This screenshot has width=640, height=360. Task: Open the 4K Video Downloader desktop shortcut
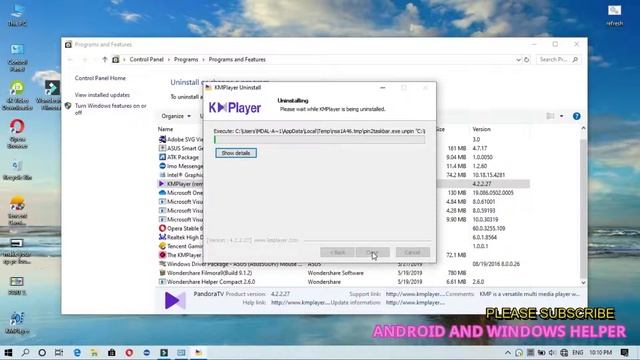coord(17,95)
